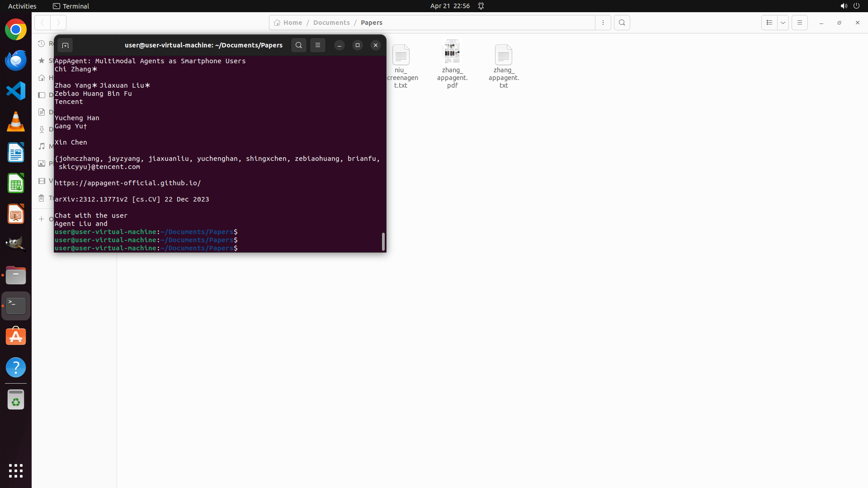Open the Terminal app menu in top bar
The height and width of the screenshot is (488, 868).
(x=71, y=6)
